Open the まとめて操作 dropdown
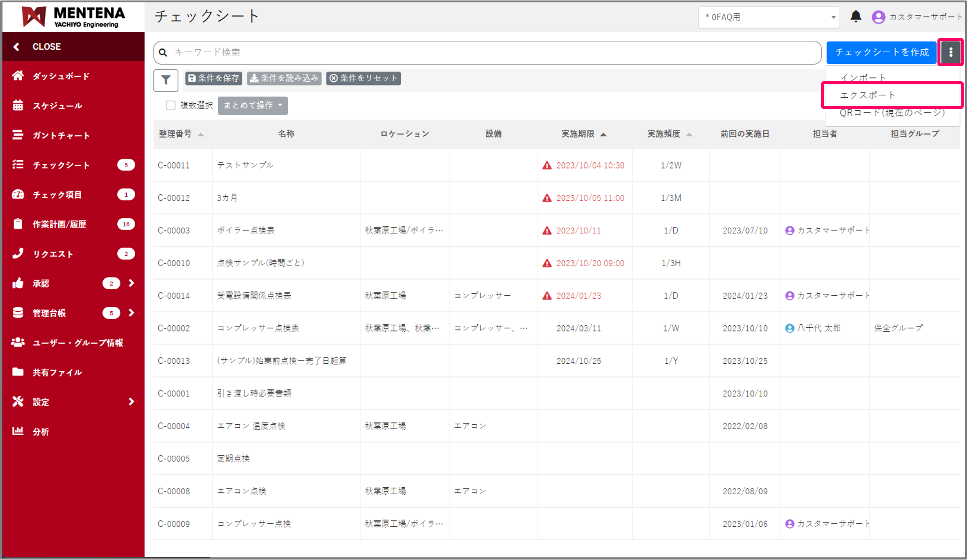967x560 pixels. 253,105
